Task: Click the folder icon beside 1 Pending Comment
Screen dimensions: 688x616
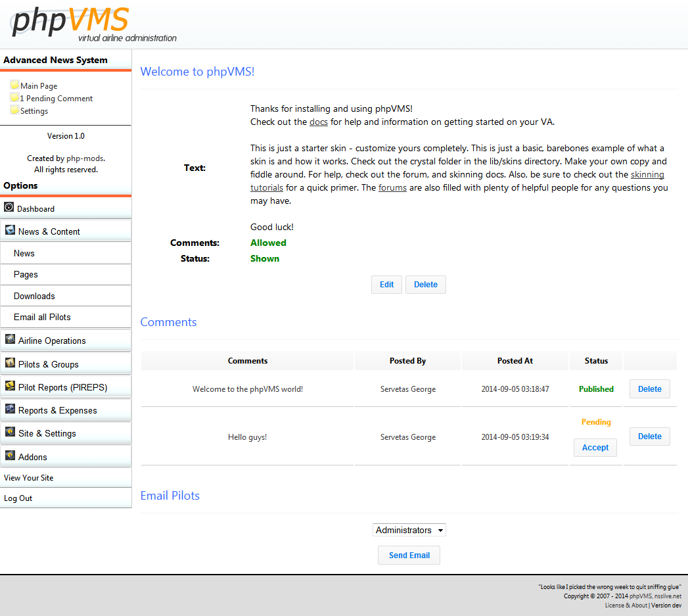Action: coord(14,97)
